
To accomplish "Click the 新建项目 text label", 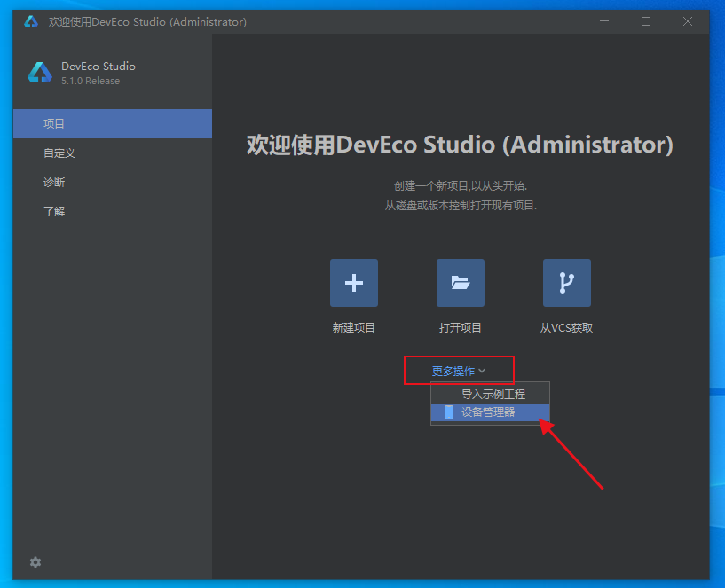I will pos(353,328).
